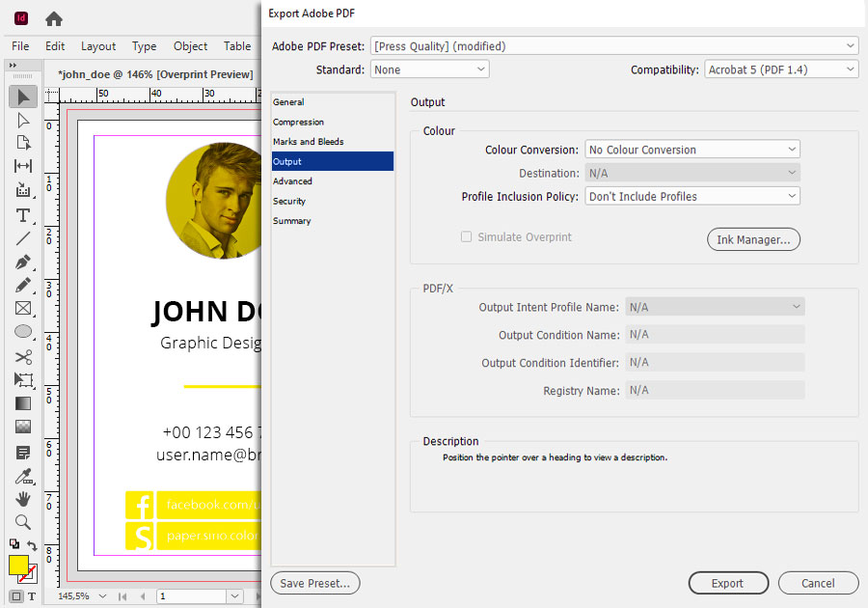
Task: Select the Ellipse tool
Action: point(23,331)
